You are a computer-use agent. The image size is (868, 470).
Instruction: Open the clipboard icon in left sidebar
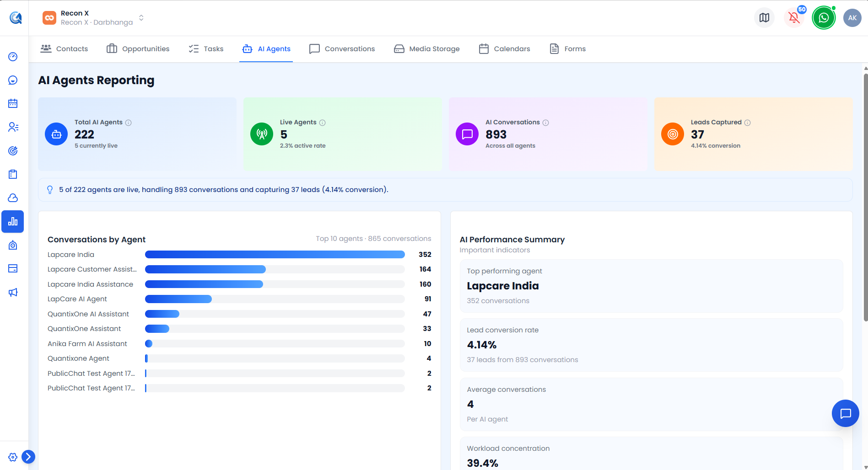pos(13,174)
